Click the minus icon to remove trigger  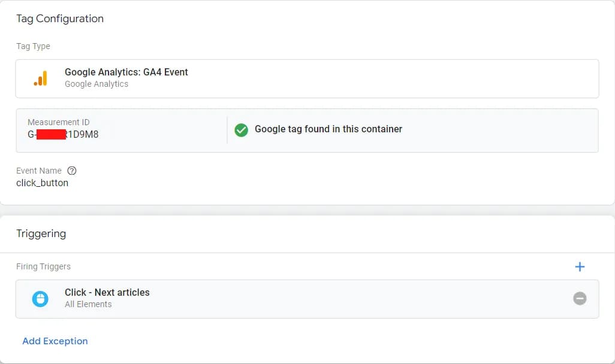580,298
